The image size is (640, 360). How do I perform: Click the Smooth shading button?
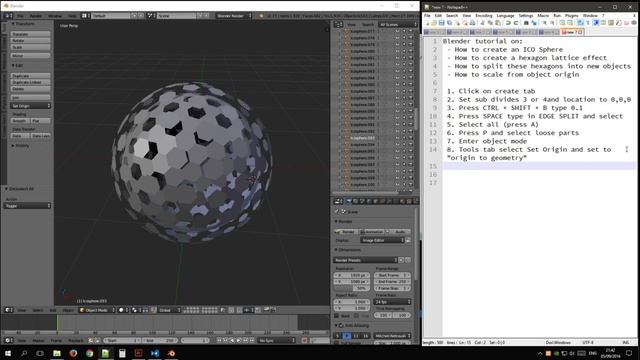coord(20,121)
